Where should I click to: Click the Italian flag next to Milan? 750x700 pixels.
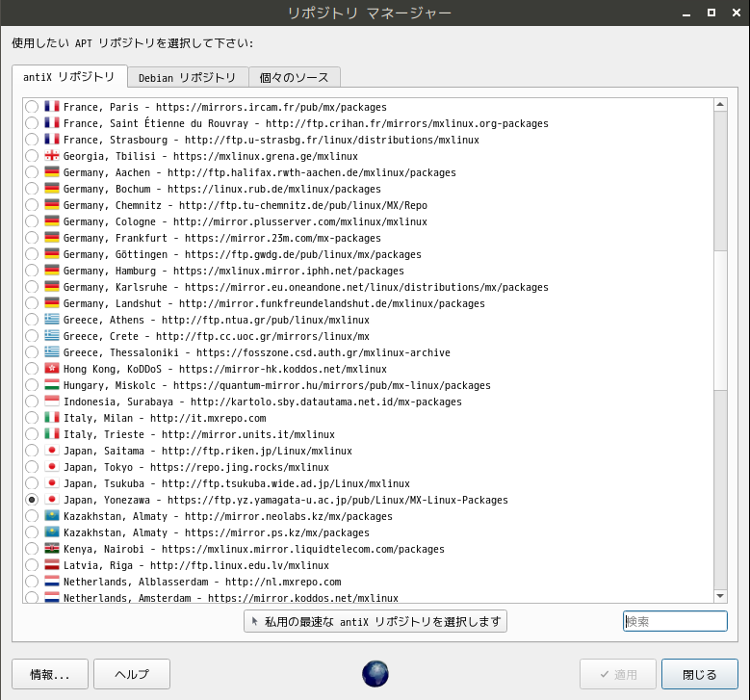pyautogui.click(x=52, y=417)
